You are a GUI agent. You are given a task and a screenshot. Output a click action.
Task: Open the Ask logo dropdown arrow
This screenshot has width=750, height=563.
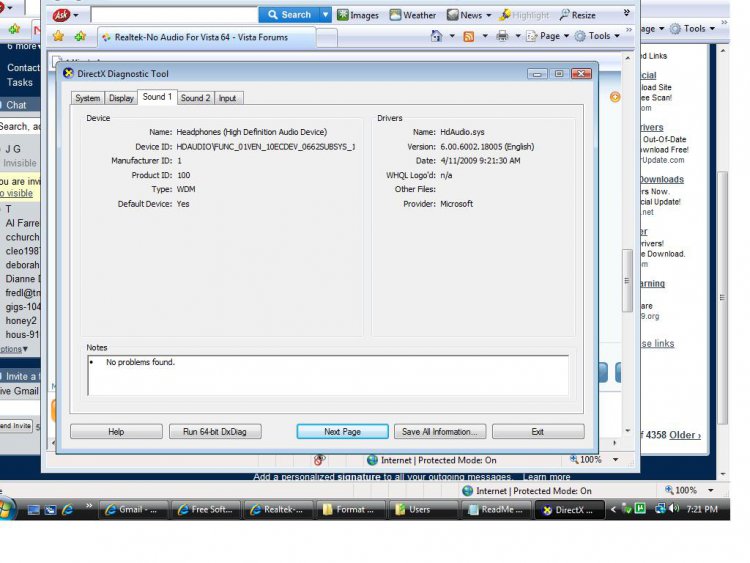pyautogui.click(x=76, y=15)
